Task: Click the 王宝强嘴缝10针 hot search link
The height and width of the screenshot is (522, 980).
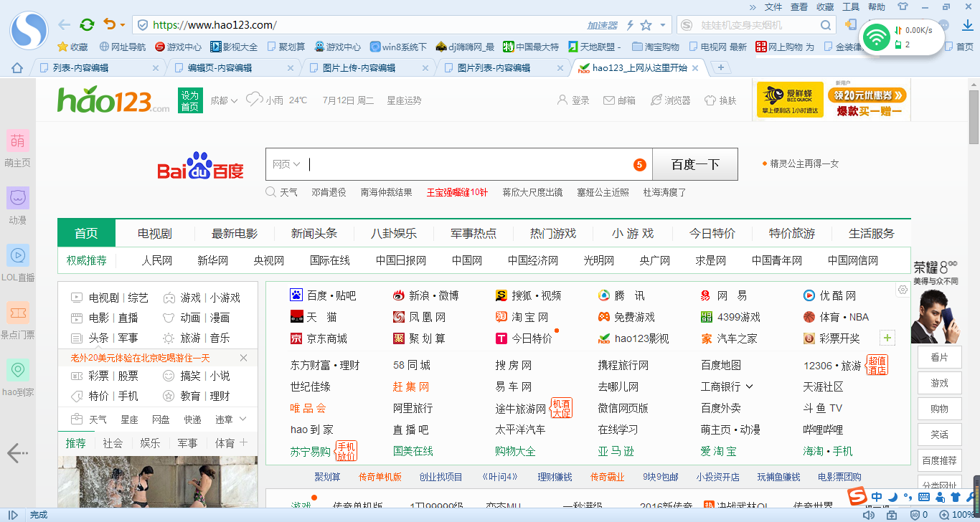Action: (457, 192)
